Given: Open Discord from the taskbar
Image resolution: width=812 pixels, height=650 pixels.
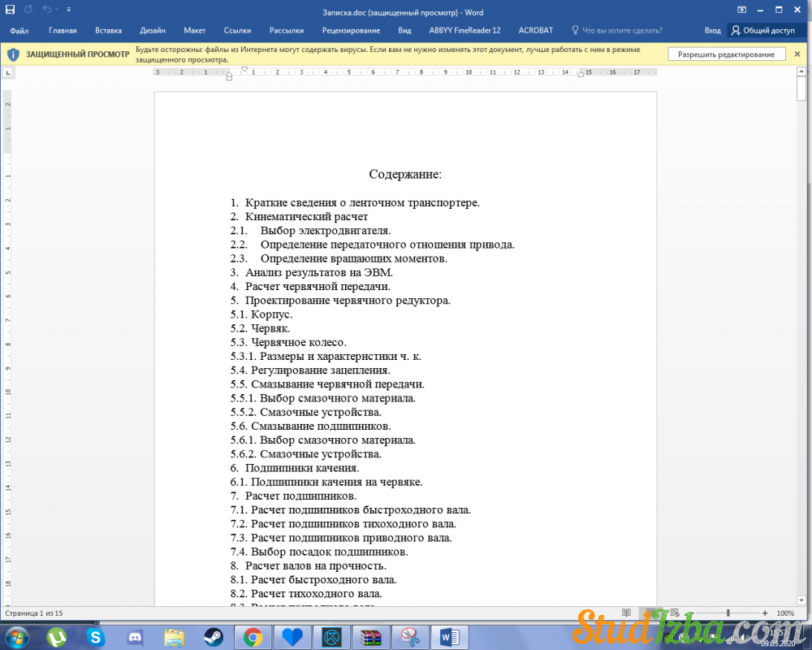Looking at the screenshot, I should click(135, 637).
